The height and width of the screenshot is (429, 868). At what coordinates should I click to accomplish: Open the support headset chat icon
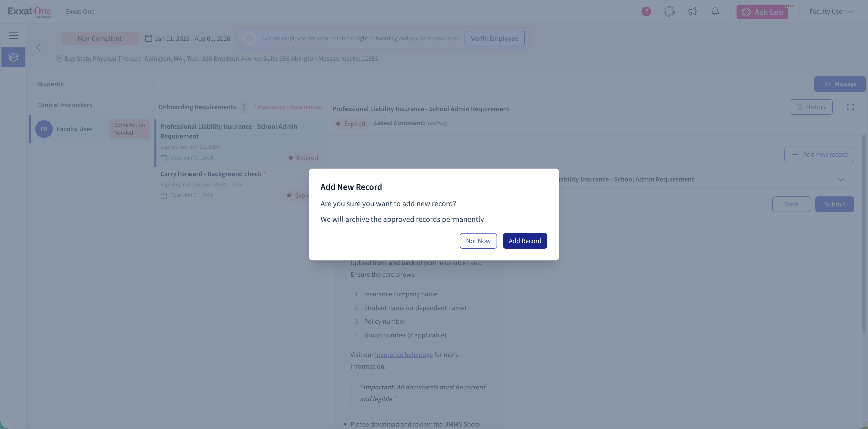tap(669, 11)
